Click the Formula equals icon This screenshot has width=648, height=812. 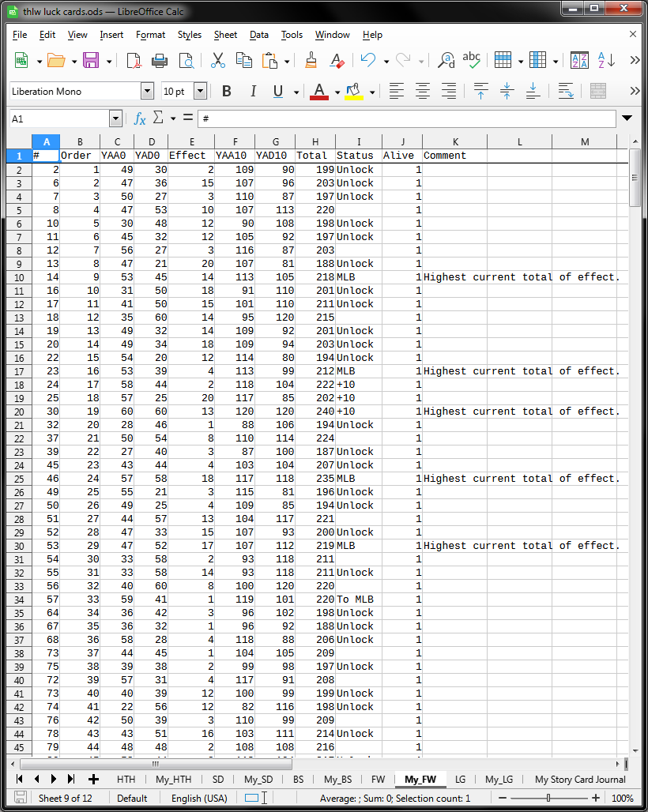(188, 118)
